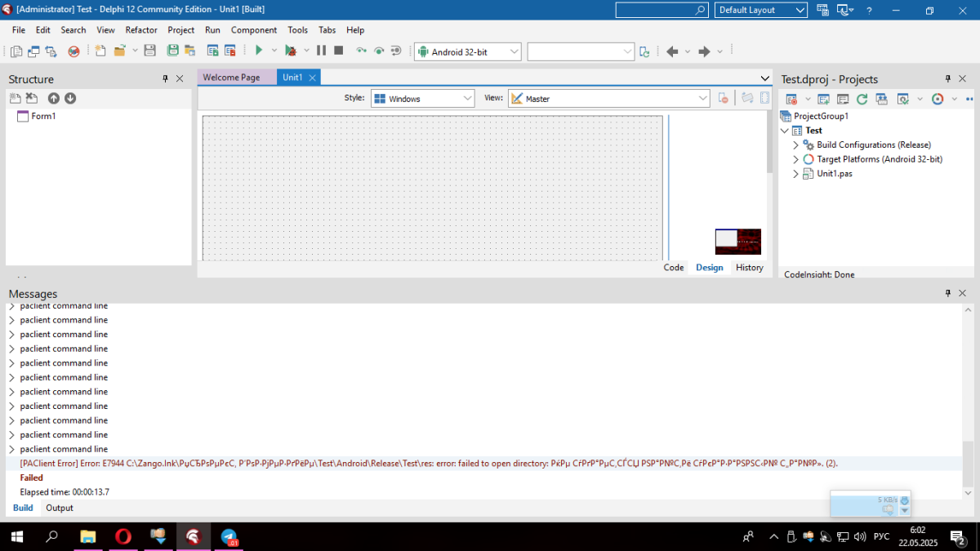Image resolution: width=980 pixels, height=551 pixels.
Task: Run the project with the debugger bug icon
Action: tap(290, 51)
